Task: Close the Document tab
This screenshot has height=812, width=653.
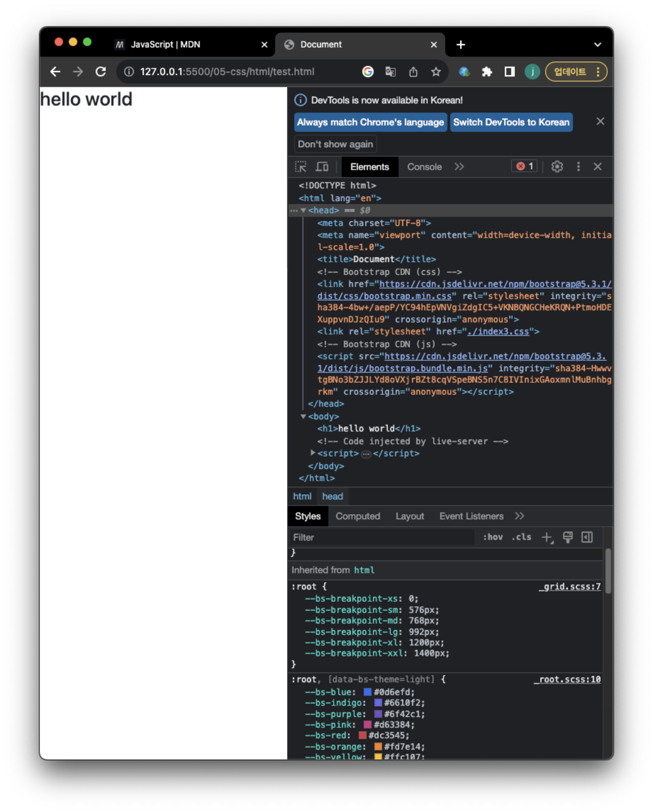Action: click(x=433, y=45)
